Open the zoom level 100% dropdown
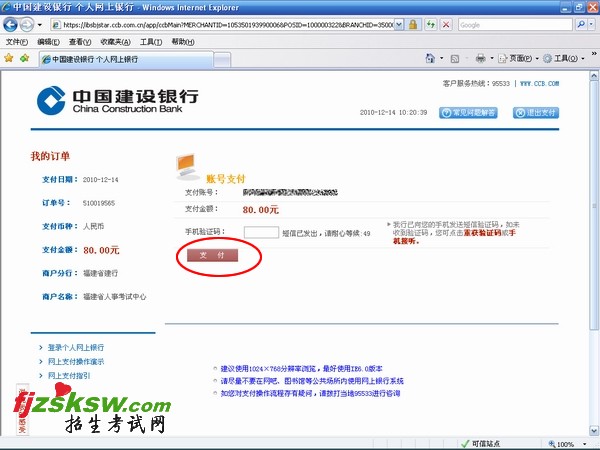This screenshot has height=450, width=600. [x=565, y=444]
